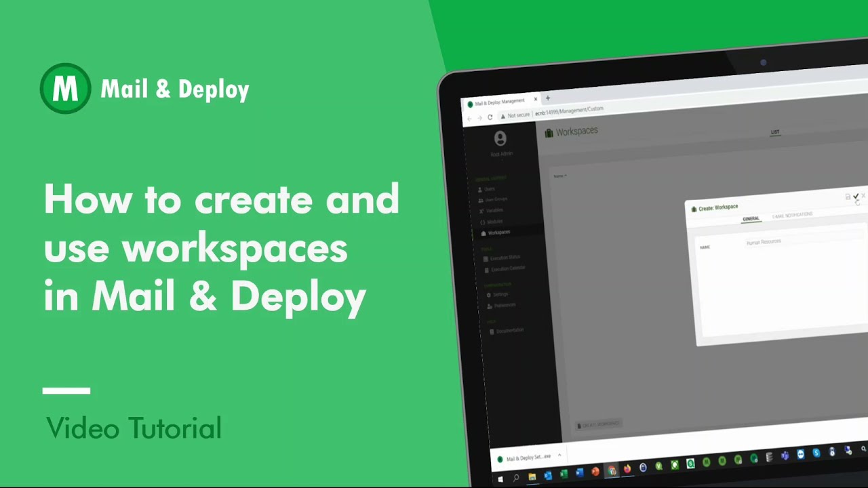The width and height of the screenshot is (868, 488).
Task: Open Execution Calendar in the sidebar
Action: 505,269
